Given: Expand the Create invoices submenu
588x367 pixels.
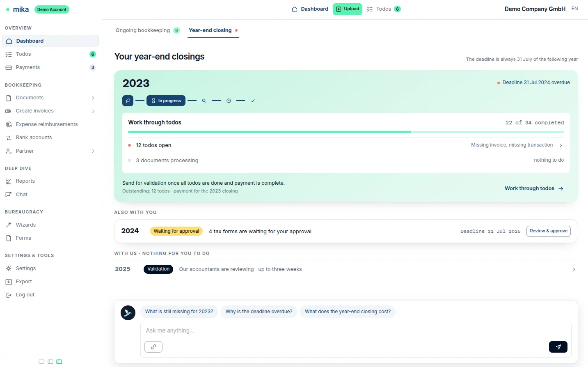Looking at the screenshot, I should point(93,111).
